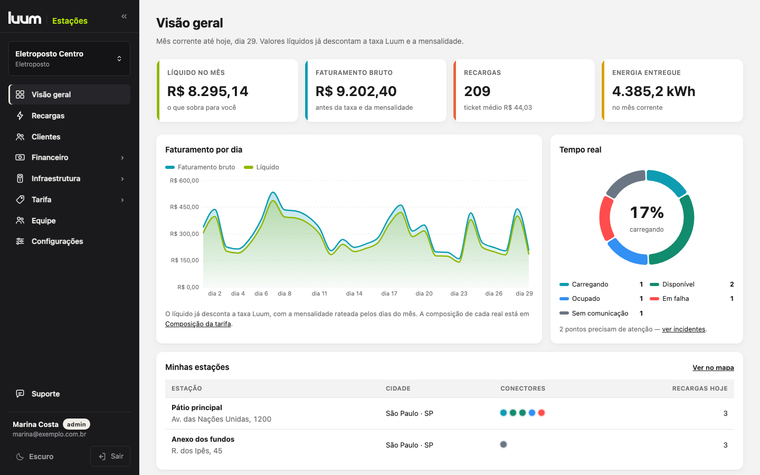
Task: Click the moon icon beside Escuro
Action: pyautogui.click(x=20, y=457)
